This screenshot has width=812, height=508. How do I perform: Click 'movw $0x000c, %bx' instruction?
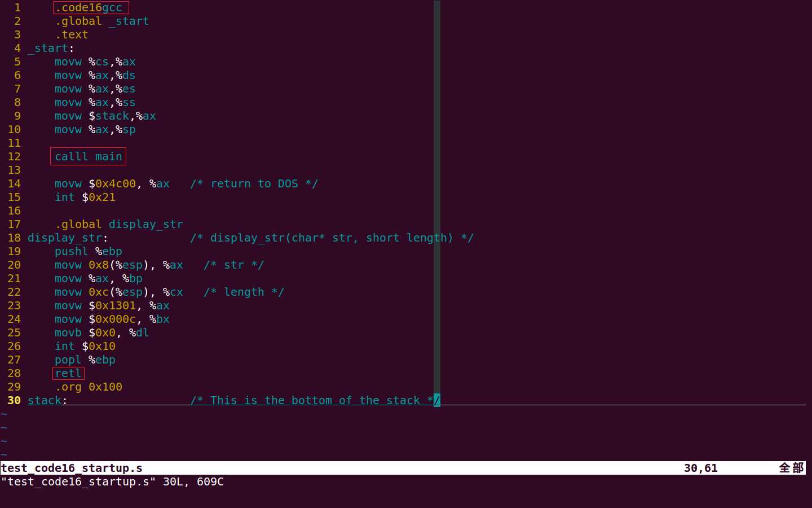coord(112,319)
